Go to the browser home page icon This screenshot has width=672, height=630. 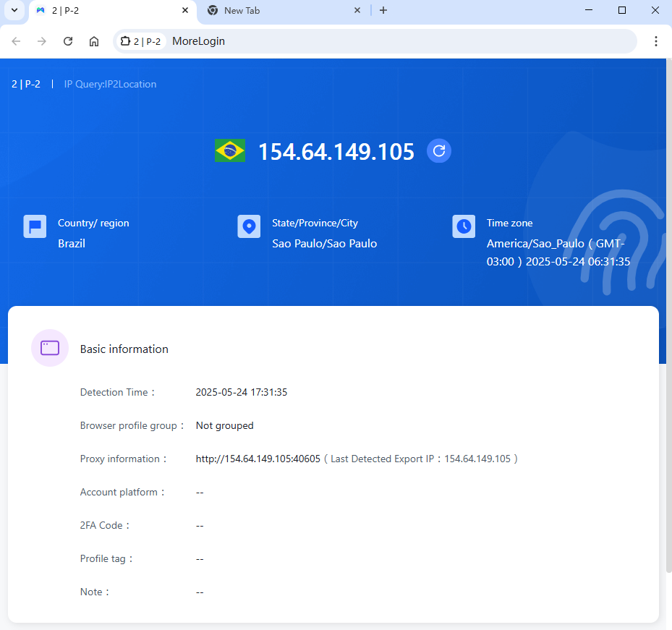(94, 41)
